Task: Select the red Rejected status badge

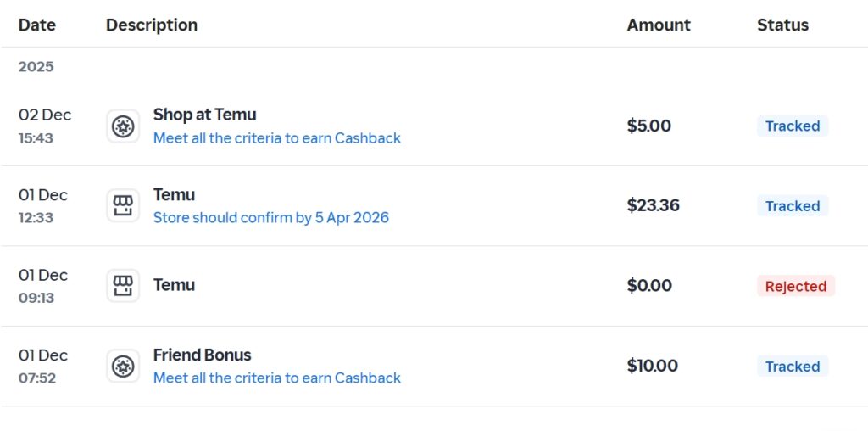Action: click(795, 287)
